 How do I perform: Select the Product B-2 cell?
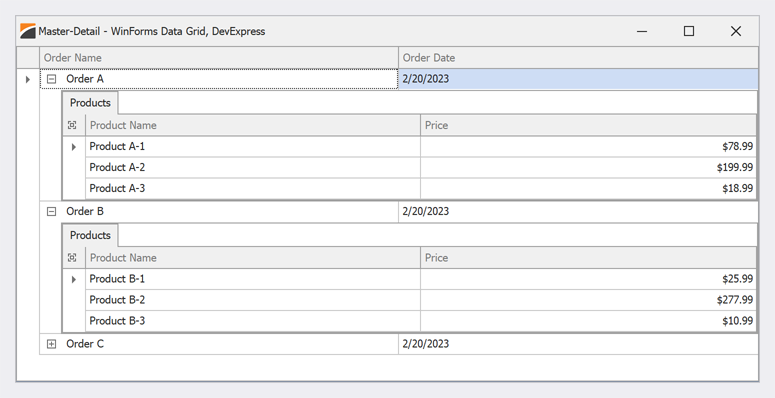pyautogui.click(x=253, y=300)
